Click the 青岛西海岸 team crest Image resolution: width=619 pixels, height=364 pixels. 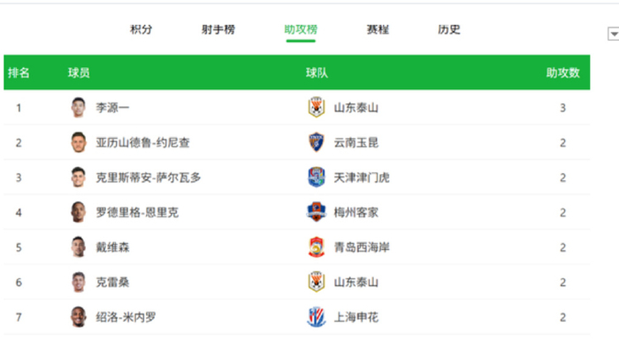(x=316, y=246)
